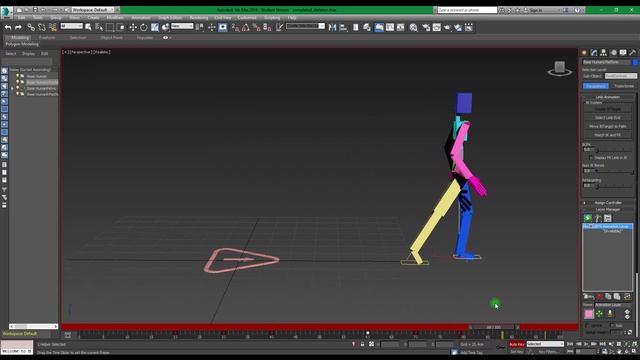Image resolution: width=640 pixels, height=360 pixels.
Task: Open the Curve Editor icon
Action: (390, 27)
